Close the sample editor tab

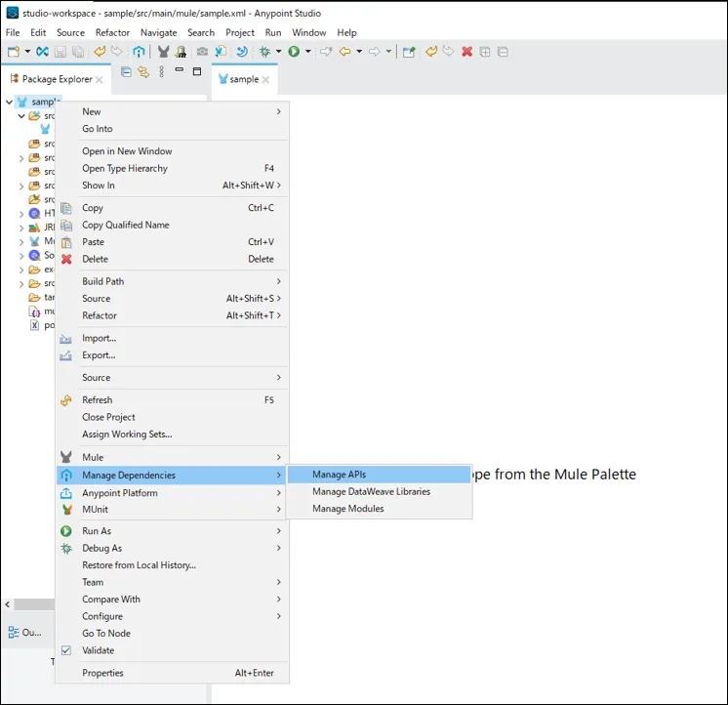265,79
